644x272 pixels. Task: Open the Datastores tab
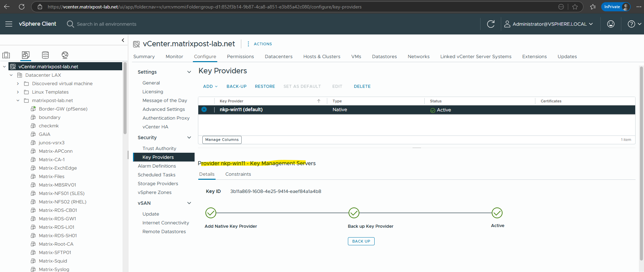(384, 56)
